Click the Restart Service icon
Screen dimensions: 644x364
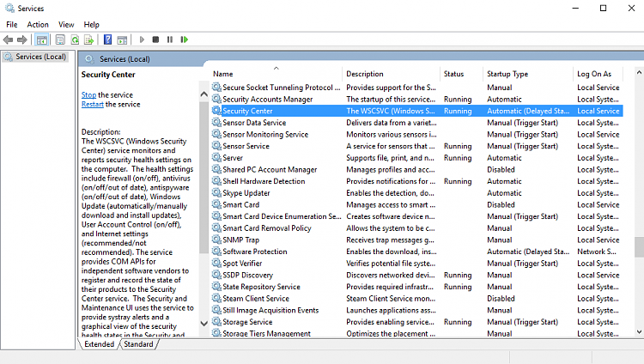184,39
